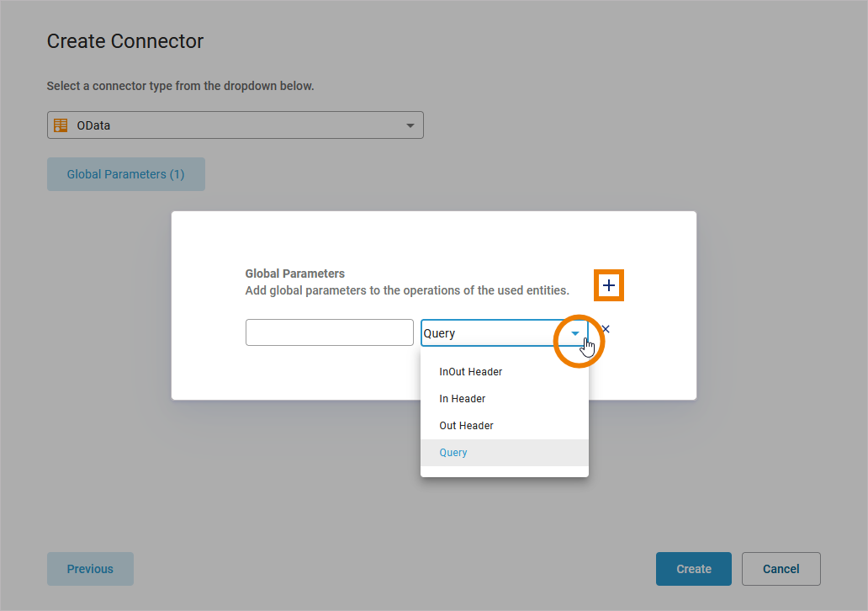Focus the global parameter name input field

[x=330, y=332]
